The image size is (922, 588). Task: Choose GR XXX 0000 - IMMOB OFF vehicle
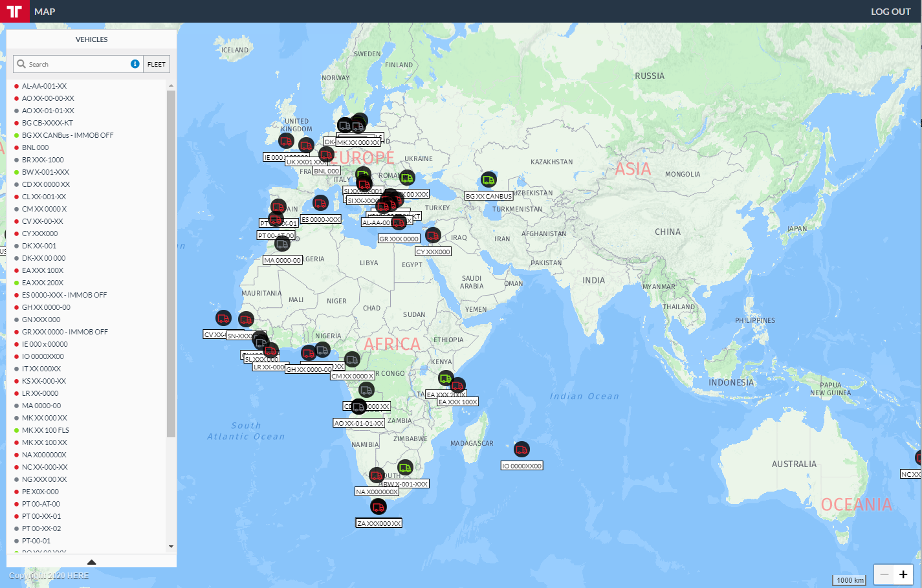click(65, 332)
